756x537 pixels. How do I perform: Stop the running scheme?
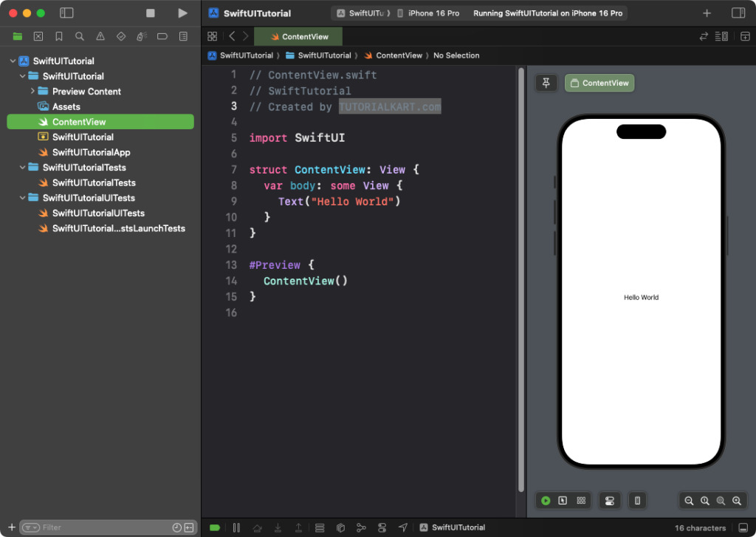[x=151, y=13]
